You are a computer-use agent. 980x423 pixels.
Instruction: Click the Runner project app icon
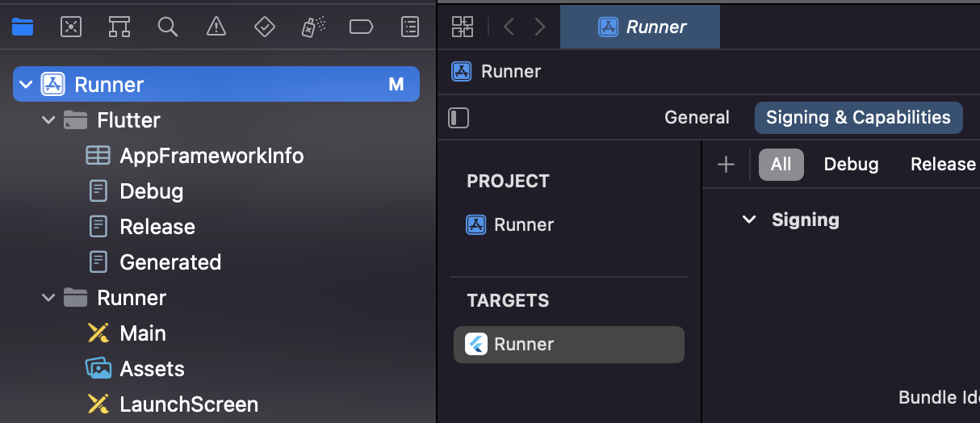pos(53,84)
